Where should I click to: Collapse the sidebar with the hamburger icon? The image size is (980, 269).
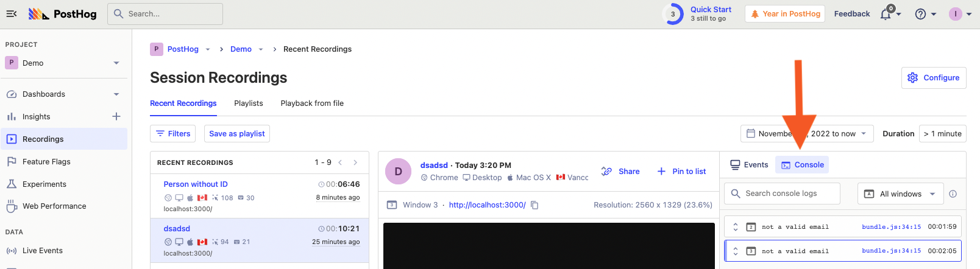click(x=12, y=13)
